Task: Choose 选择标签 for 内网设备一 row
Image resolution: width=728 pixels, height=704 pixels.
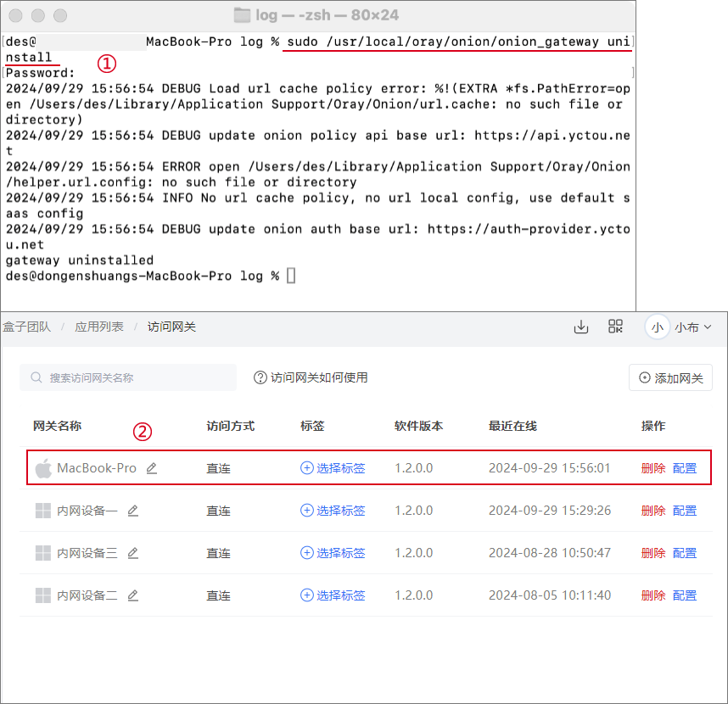Action: point(333,511)
